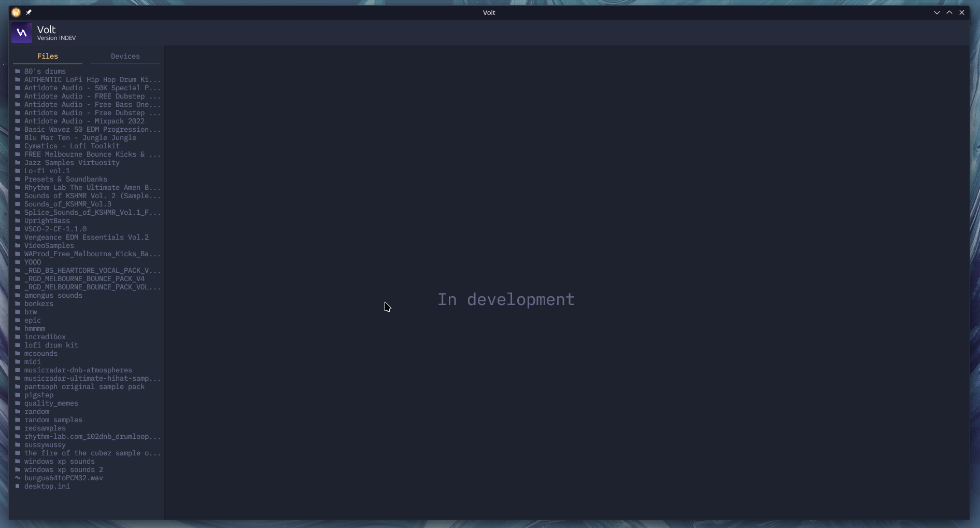
Task: Switch to the Files tab
Action: pyautogui.click(x=48, y=56)
